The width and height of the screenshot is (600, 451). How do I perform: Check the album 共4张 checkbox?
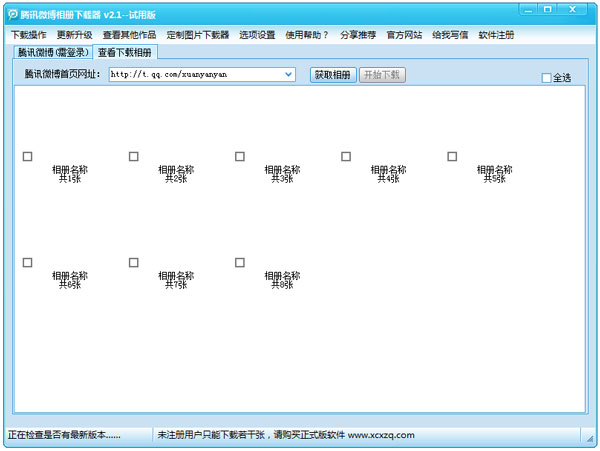346,156
